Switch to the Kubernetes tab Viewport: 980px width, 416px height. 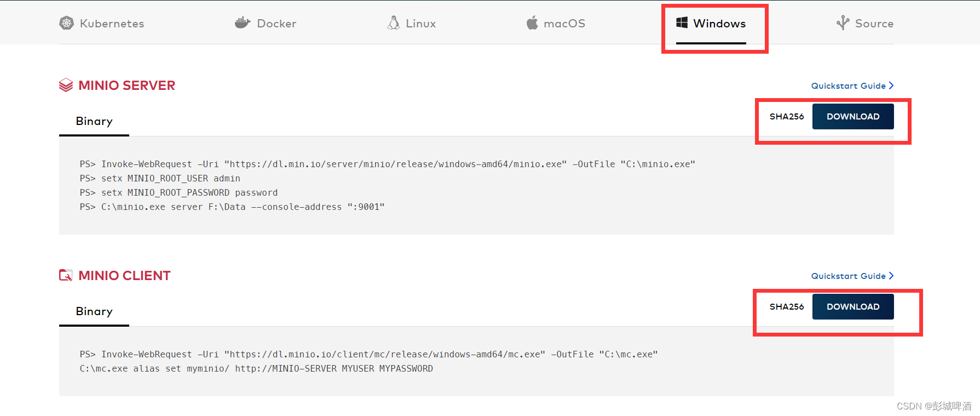102,23
